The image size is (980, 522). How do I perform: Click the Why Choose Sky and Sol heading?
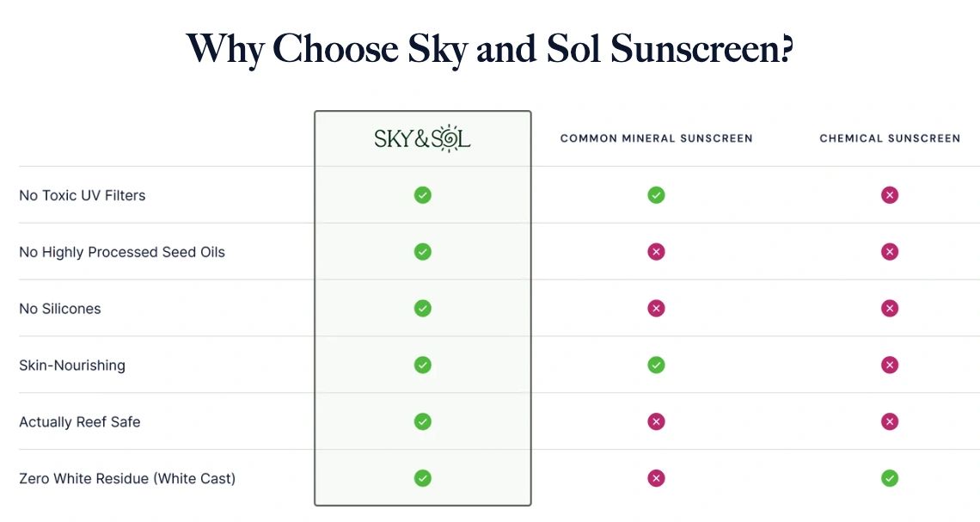tap(490, 49)
